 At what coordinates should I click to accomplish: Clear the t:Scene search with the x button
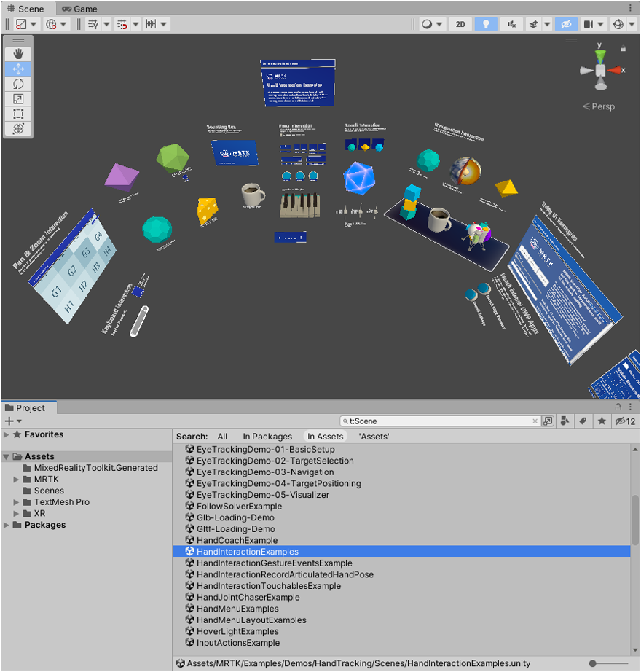tap(535, 421)
